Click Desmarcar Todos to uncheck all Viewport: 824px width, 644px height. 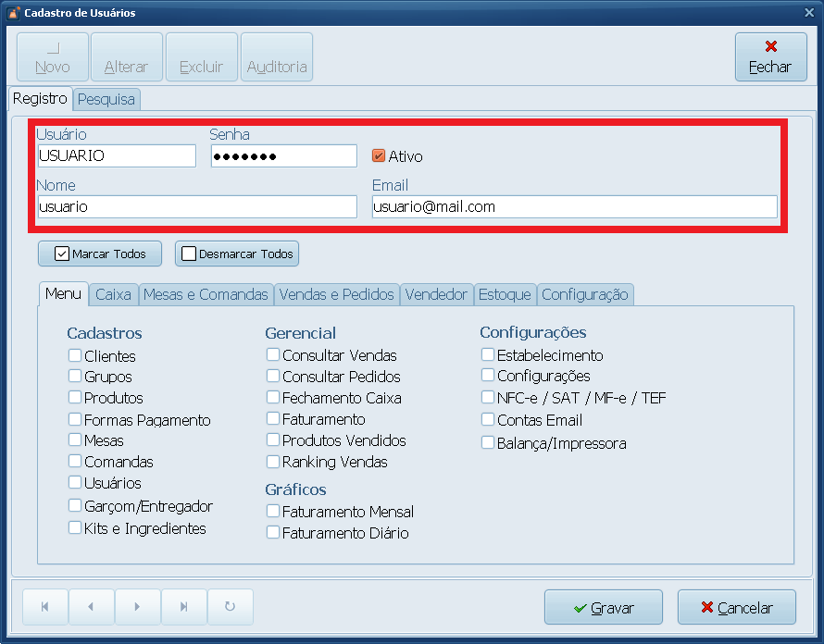[x=237, y=254]
